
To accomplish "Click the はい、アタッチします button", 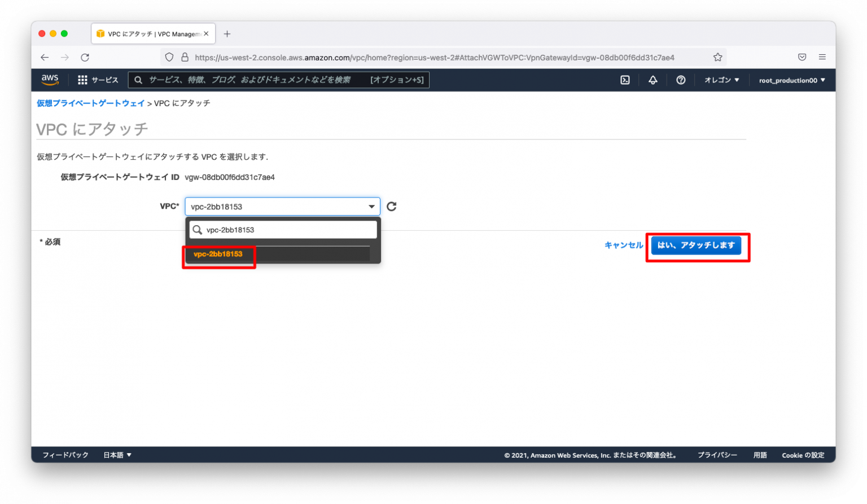I will (x=696, y=246).
